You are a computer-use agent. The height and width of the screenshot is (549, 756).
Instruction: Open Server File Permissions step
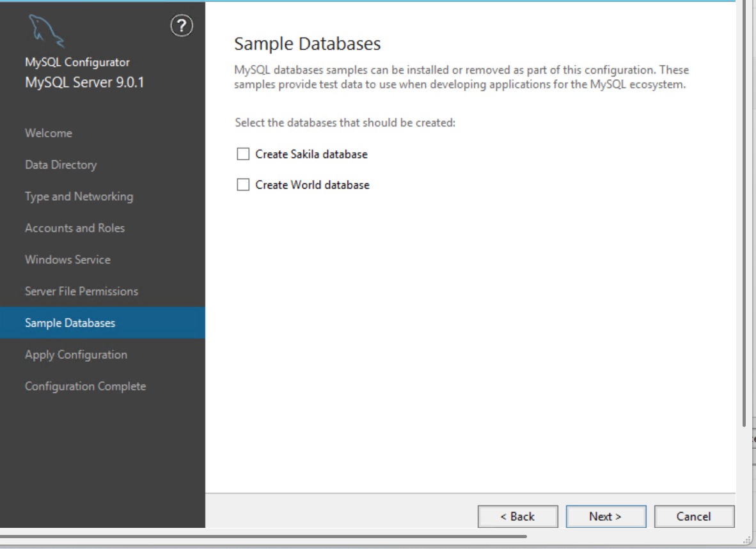click(81, 291)
